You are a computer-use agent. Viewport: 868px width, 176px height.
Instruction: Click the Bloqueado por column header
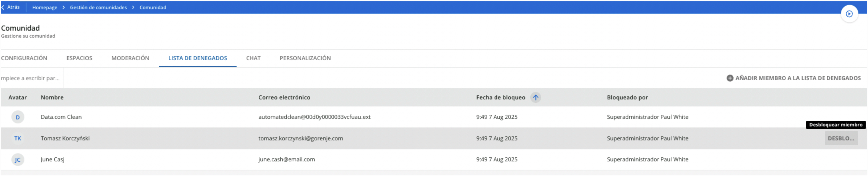627,98
